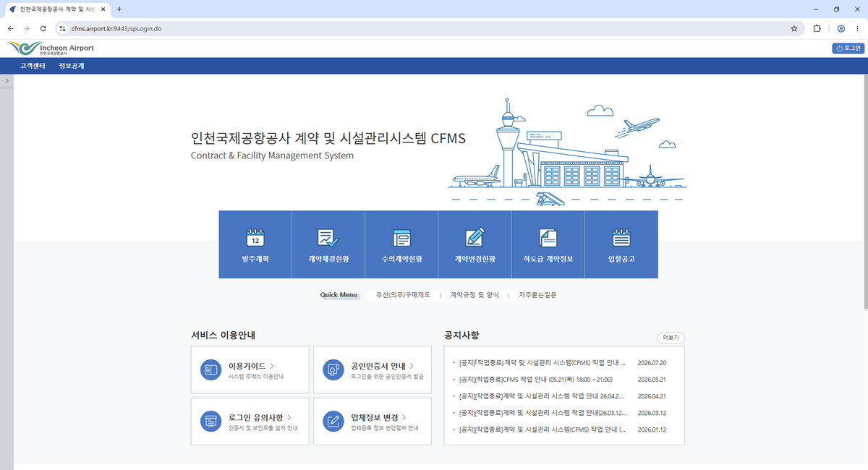The image size is (868, 470).
Task: Open the 이용가이드 link
Action: click(251, 366)
